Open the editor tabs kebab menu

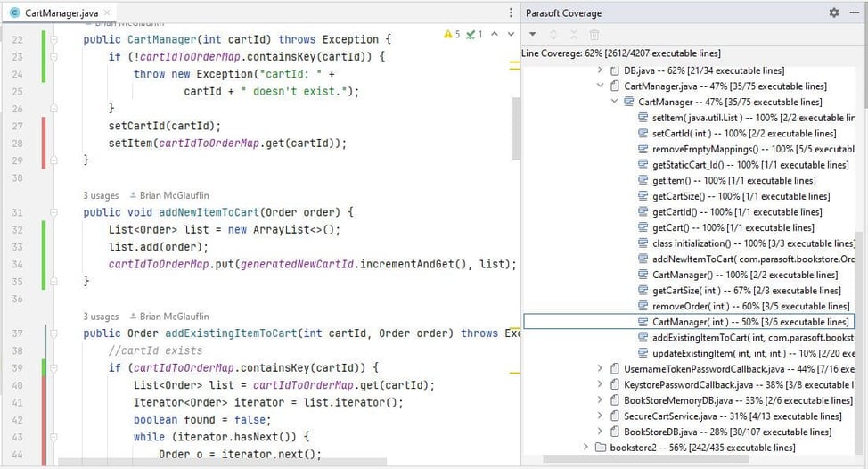tap(511, 12)
